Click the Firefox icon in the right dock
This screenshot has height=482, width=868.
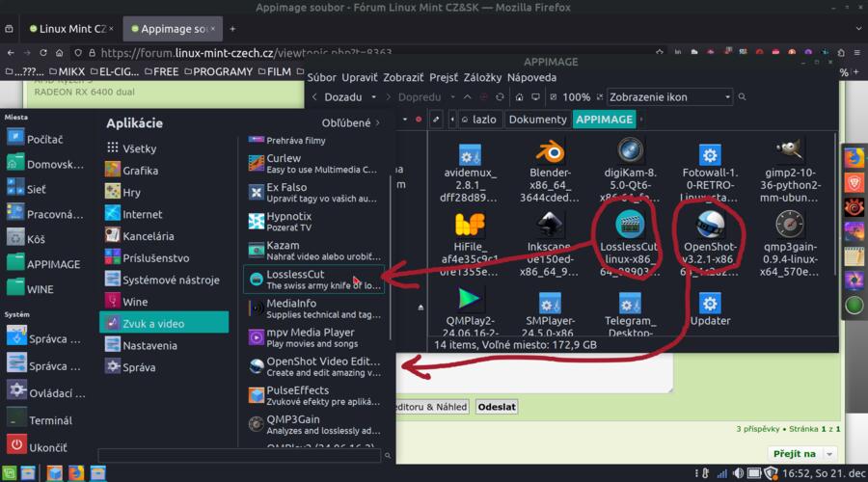click(x=854, y=158)
